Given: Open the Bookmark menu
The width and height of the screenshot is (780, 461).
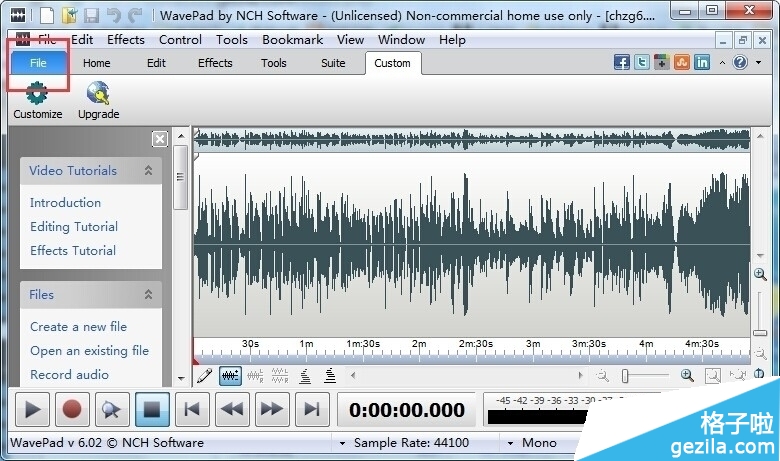Looking at the screenshot, I should tap(292, 40).
